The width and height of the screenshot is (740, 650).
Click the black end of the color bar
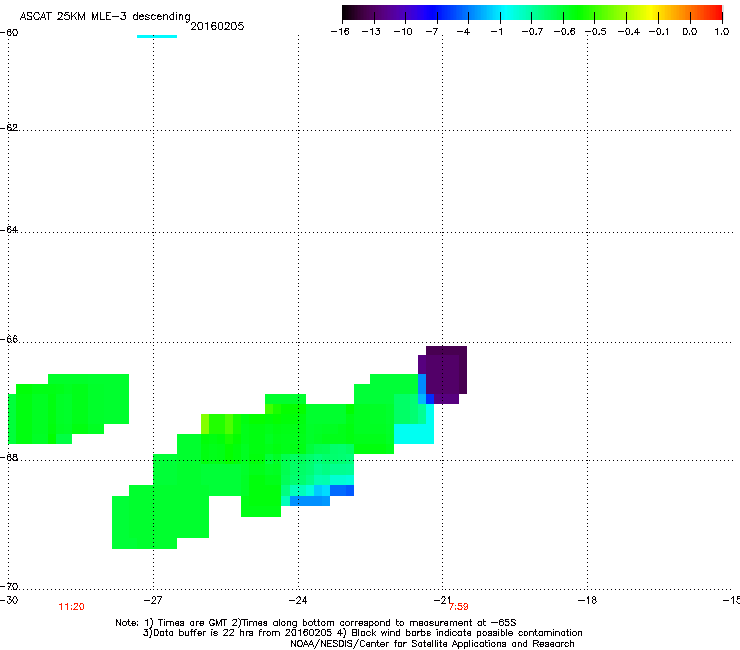347,13
